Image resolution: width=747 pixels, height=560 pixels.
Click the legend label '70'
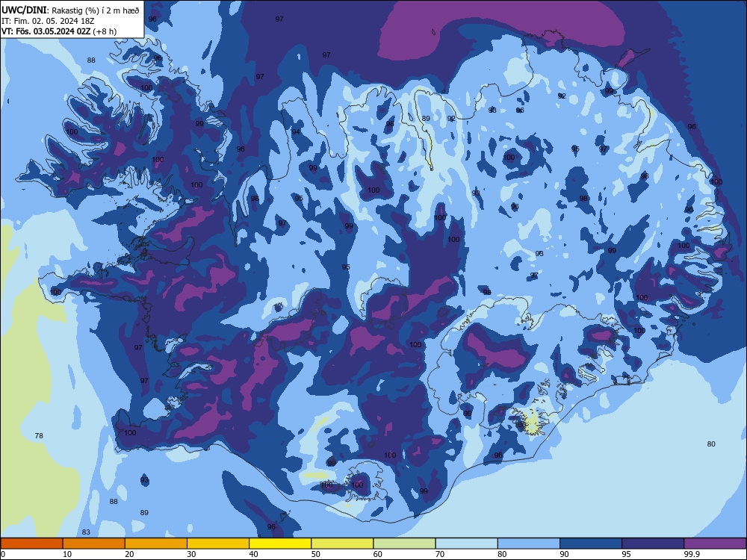(440, 554)
